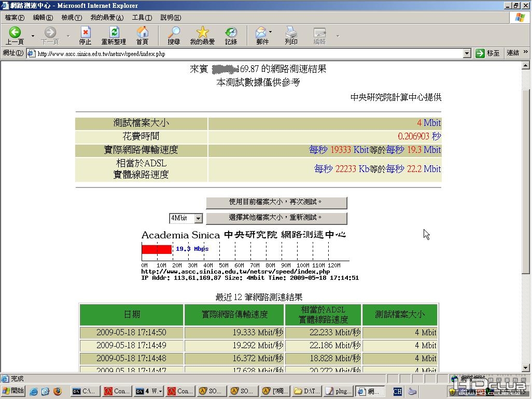Click the '22.233 Mbit/秒' ADSL speed cell

tap(324, 333)
